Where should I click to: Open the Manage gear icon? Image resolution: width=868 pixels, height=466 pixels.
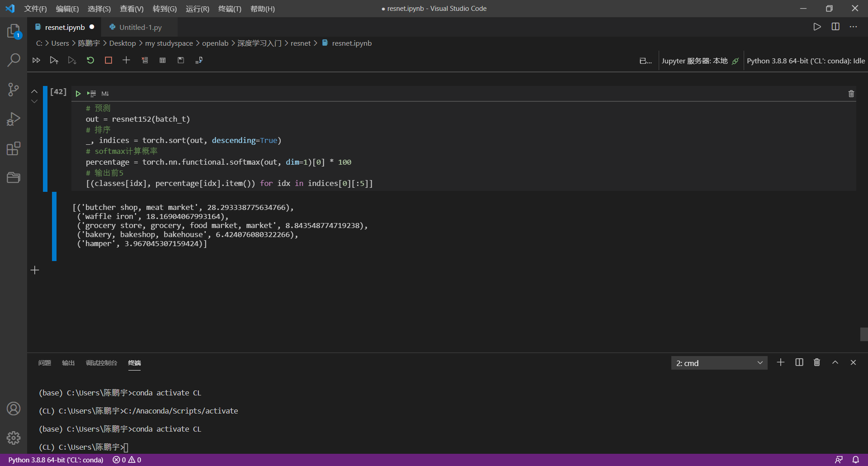14,437
